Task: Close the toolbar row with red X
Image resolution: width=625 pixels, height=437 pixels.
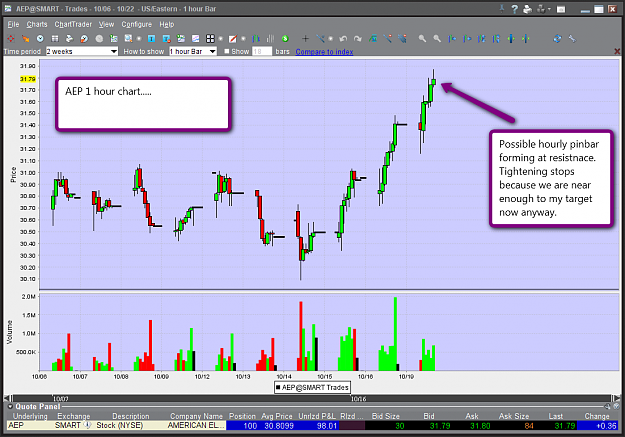Action: pos(617,51)
